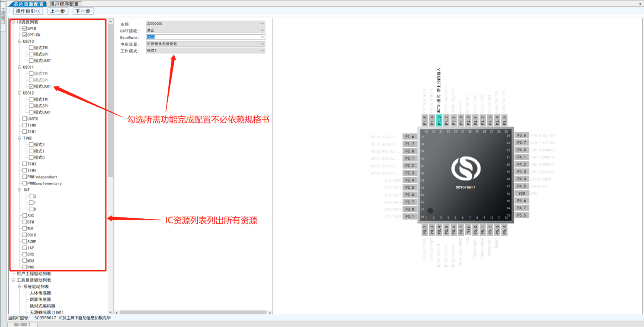Viewport: 644px width, 327px height.
Task: Select pin P0.0 on the left side
Action: pos(410,209)
